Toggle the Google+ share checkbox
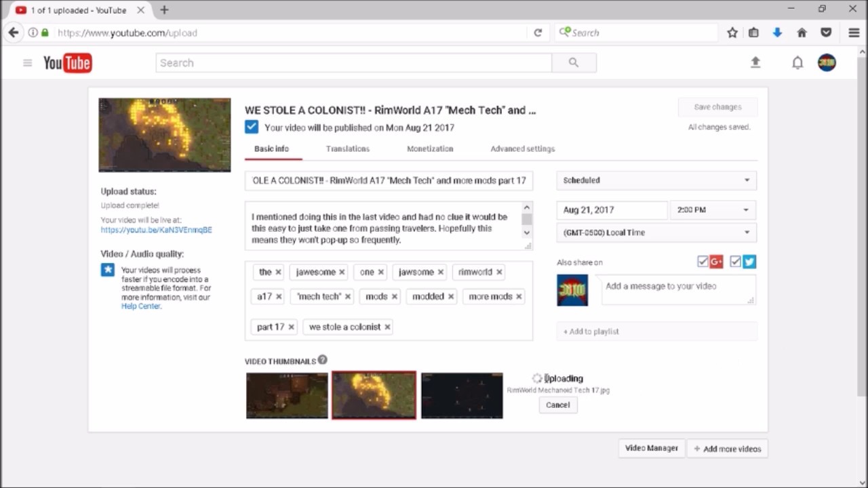This screenshot has height=488, width=868. [x=703, y=262]
